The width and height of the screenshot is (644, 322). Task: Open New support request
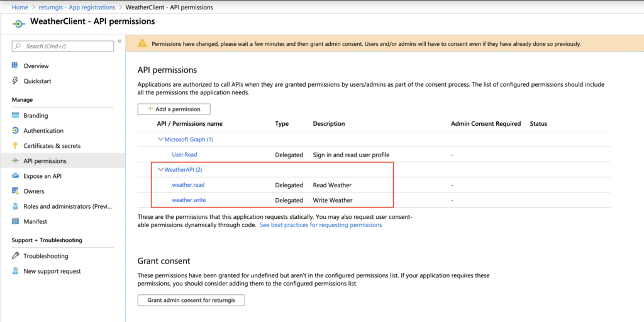click(x=52, y=271)
